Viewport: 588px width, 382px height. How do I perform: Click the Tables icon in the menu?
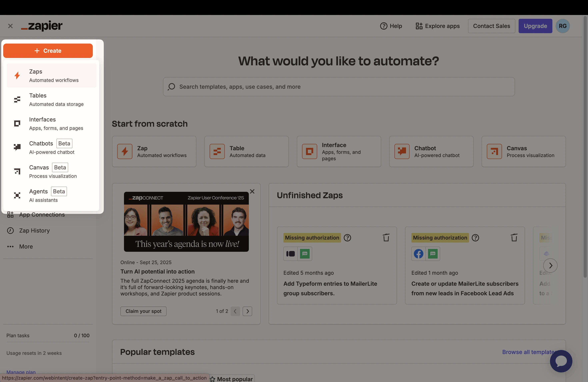[17, 99]
